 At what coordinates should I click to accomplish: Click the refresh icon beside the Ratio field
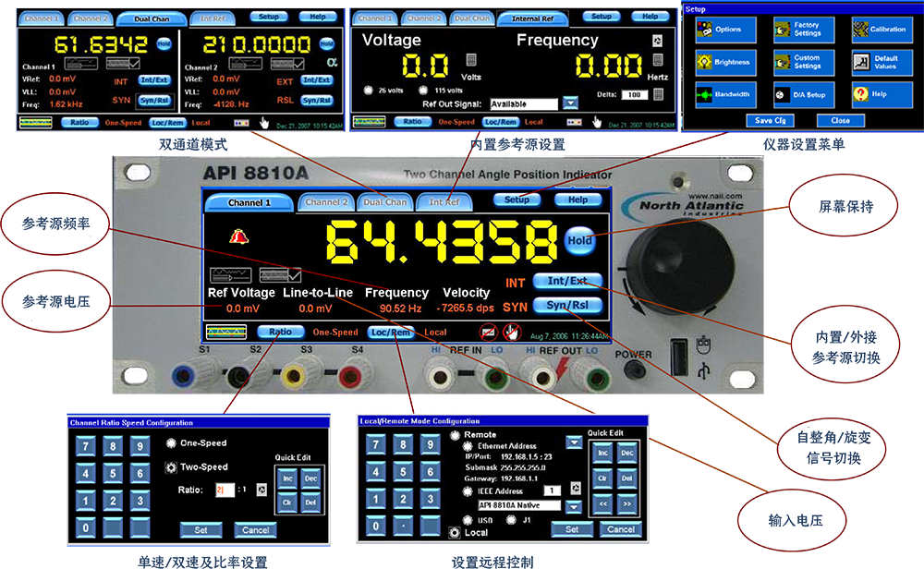click(261, 490)
